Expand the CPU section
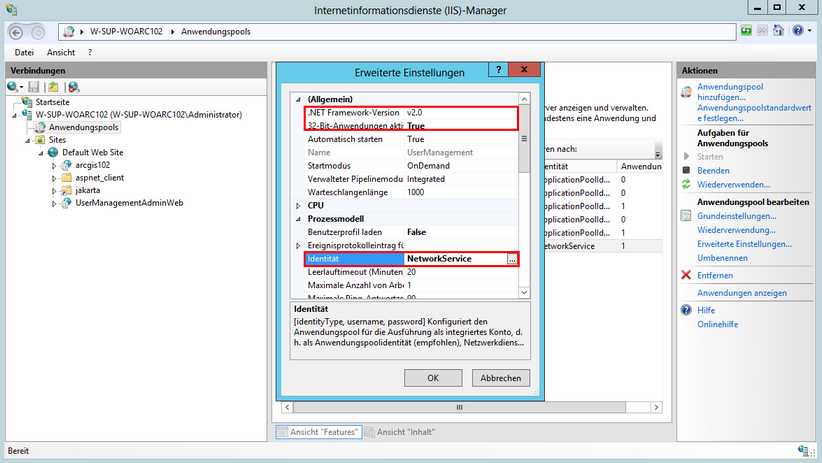Viewport: 822px width, 463px height. pos(298,206)
